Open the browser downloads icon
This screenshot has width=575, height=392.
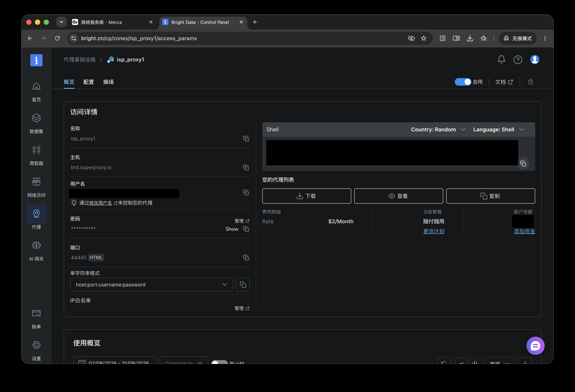[x=470, y=38]
